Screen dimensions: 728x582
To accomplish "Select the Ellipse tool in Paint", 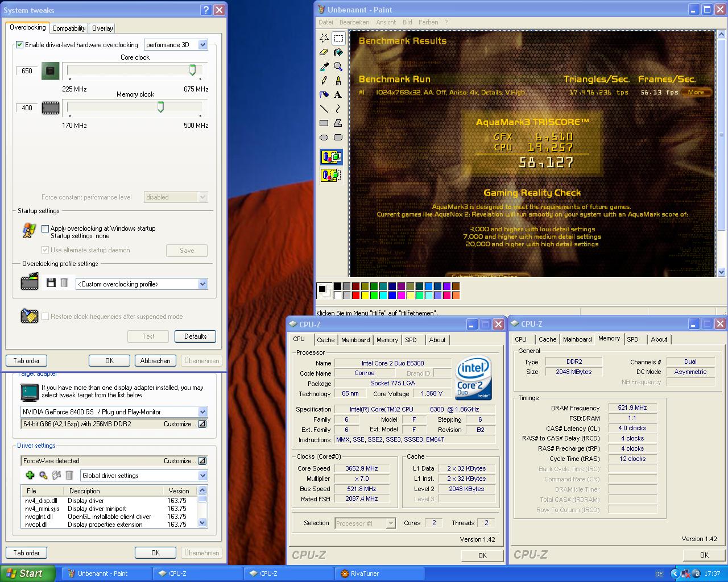I will pos(324,137).
